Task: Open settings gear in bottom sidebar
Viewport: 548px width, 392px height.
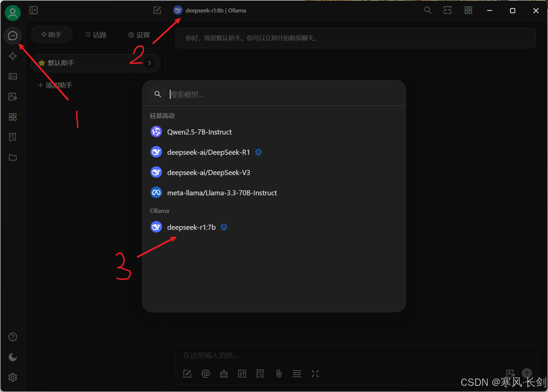Action: [13, 377]
